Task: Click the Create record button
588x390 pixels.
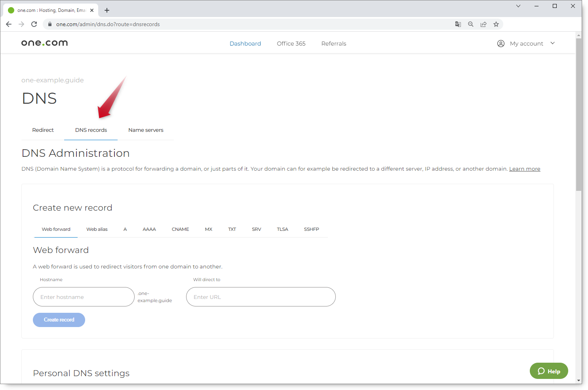Action: 59,320
